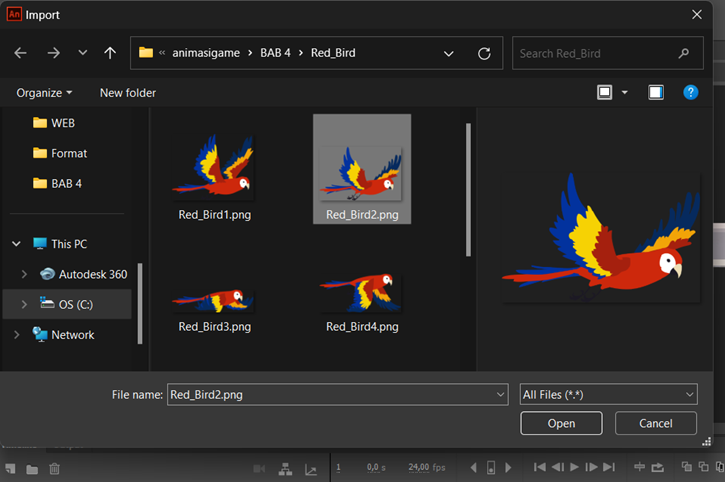Open the Organize menu
725x482 pixels.
coord(44,93)
